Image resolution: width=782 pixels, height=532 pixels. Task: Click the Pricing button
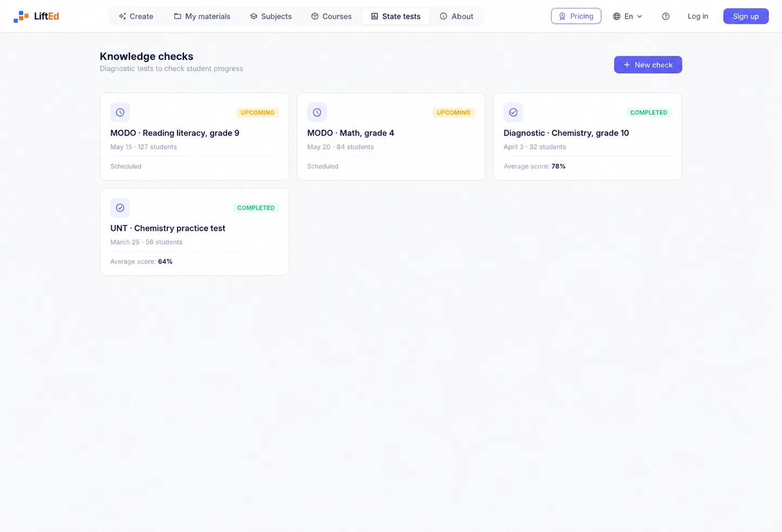[576, 16]
